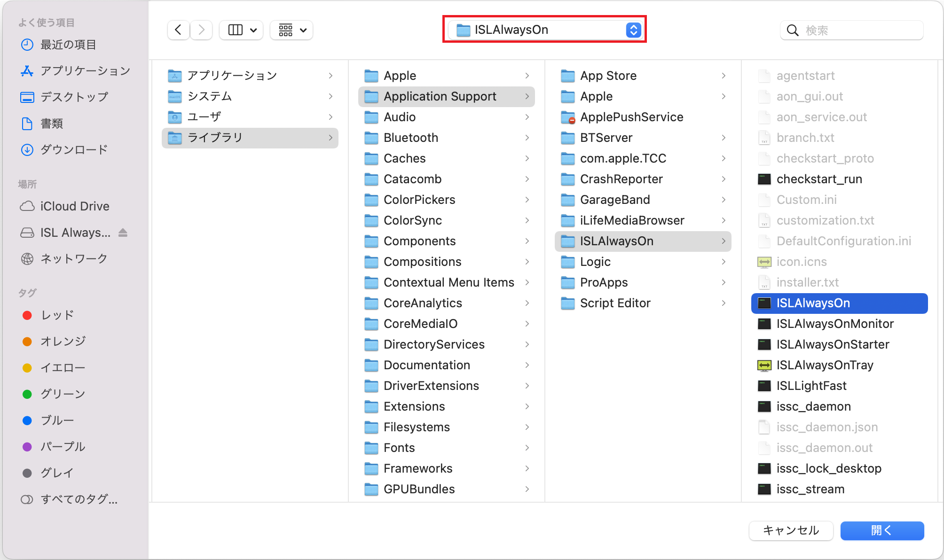Screen dimensions: 944x560
Task: Go to Applications in the sidebar
Action: click(85, 71)
